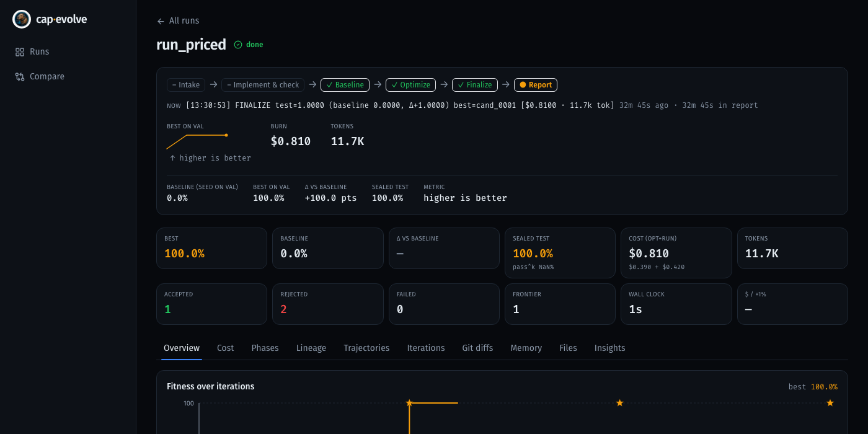Viewport: 868px width, 434px height.
Task: Switch to the Overview tab
Action: click(182, 348)
